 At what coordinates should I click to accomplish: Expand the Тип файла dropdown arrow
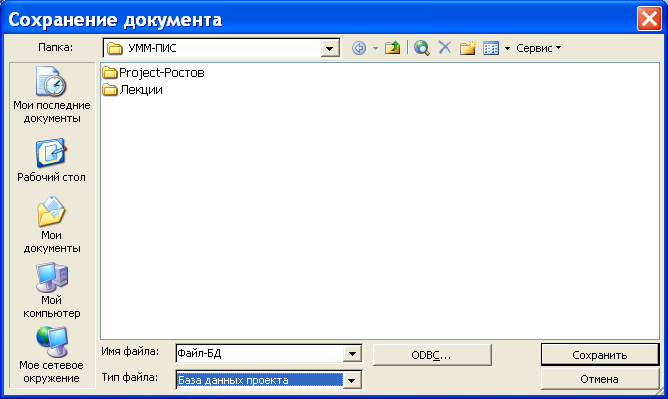coord(352,380)
